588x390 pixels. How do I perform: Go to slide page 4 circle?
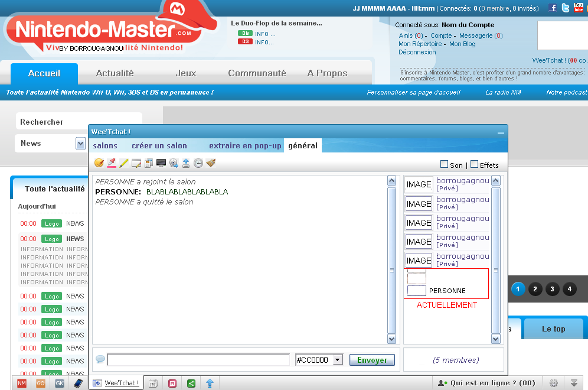click(570, 289)
